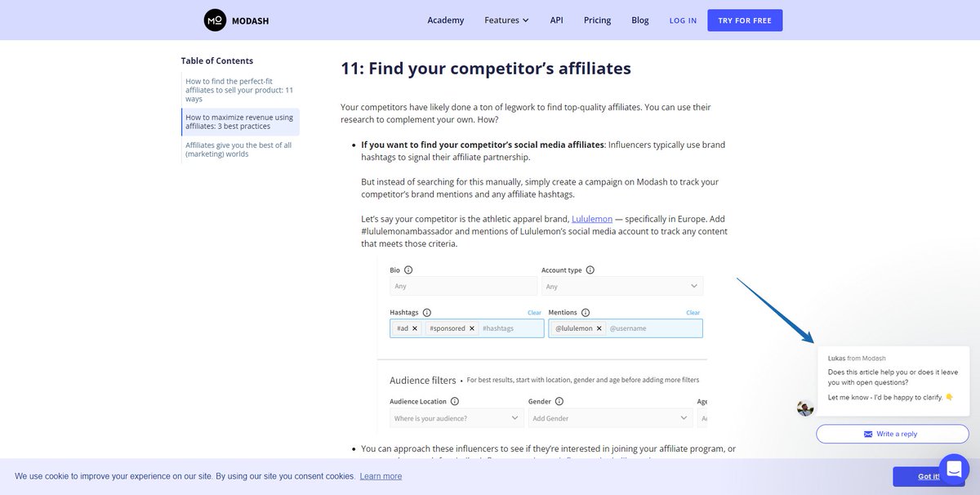
Task: Open the Pricing page
Action: [597, 20]
